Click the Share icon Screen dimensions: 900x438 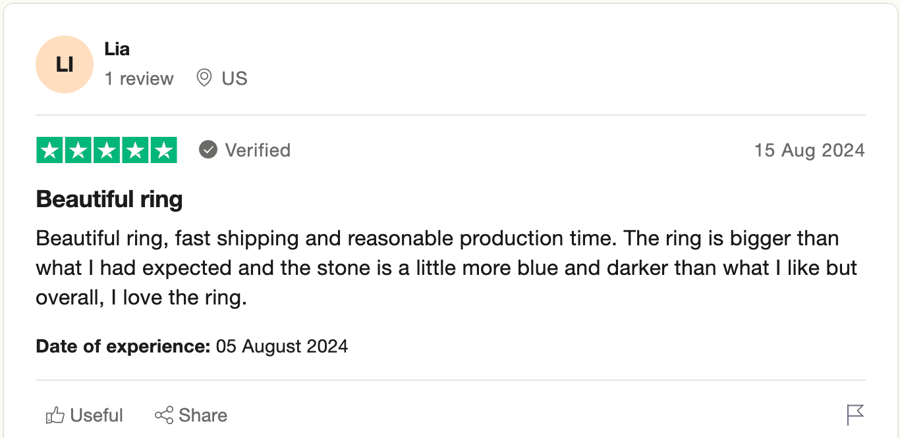(164, 415)
